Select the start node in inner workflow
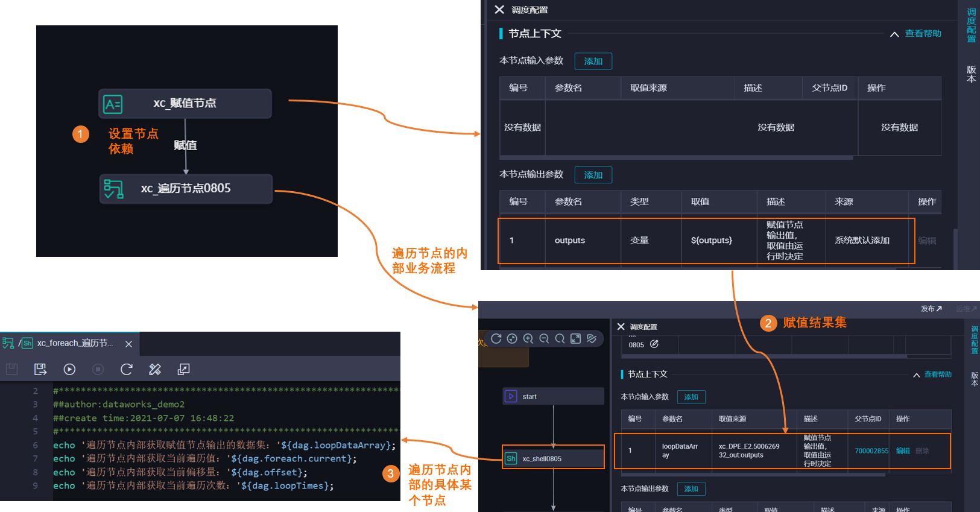Screen dimensions: 980x512 [x=553, y=396]
